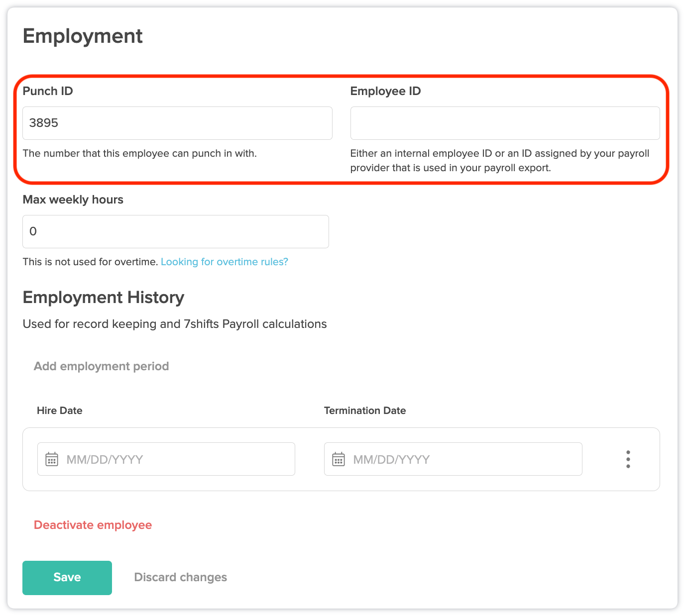685x616 pixels.
Task: Select the calendar icon next to MM/DD/YYYY hire field
Action: 52,459
